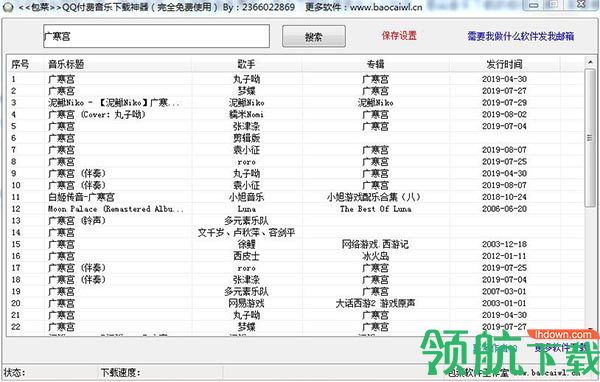Click singer 张津涤 in row 5

(246, 126)
